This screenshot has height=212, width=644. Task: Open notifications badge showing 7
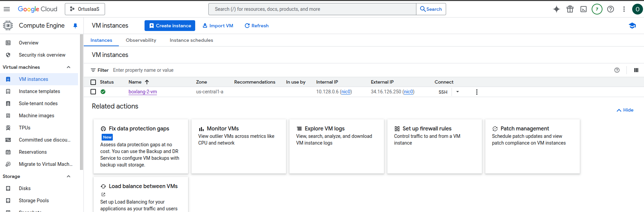pos(597,9)
